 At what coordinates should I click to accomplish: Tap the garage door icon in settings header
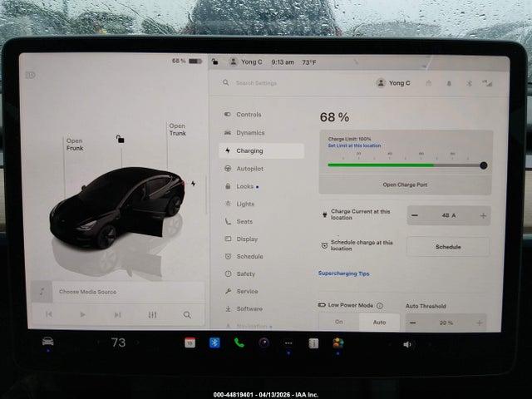point(429,83)
